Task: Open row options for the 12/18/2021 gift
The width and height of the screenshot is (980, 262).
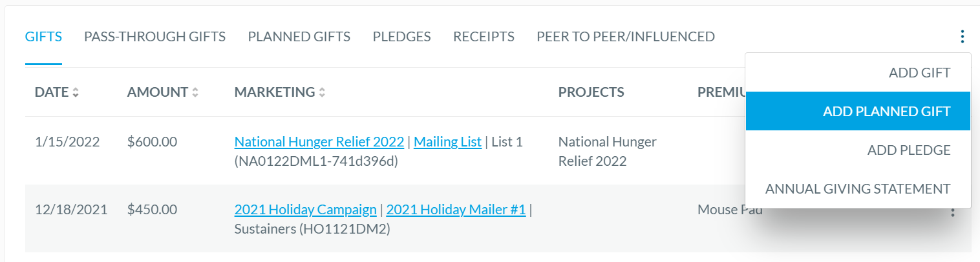Action: [x=952, y=211]
